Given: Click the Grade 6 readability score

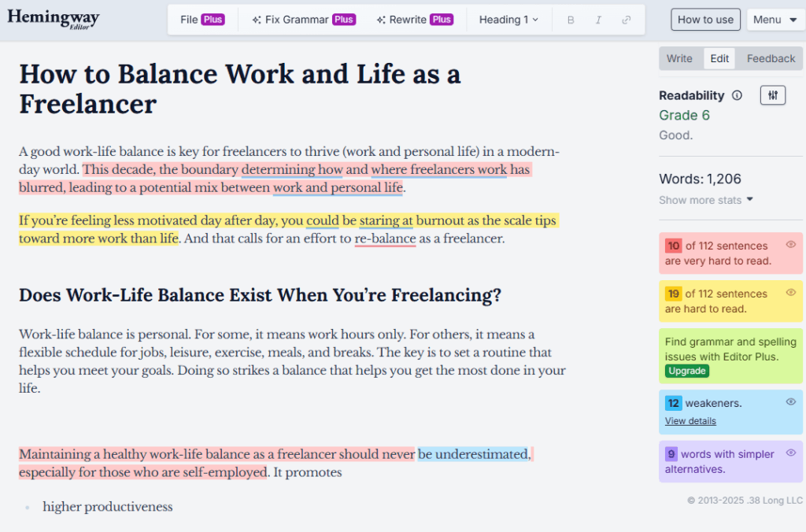Looking at the screenshot, I should (684, 115).
